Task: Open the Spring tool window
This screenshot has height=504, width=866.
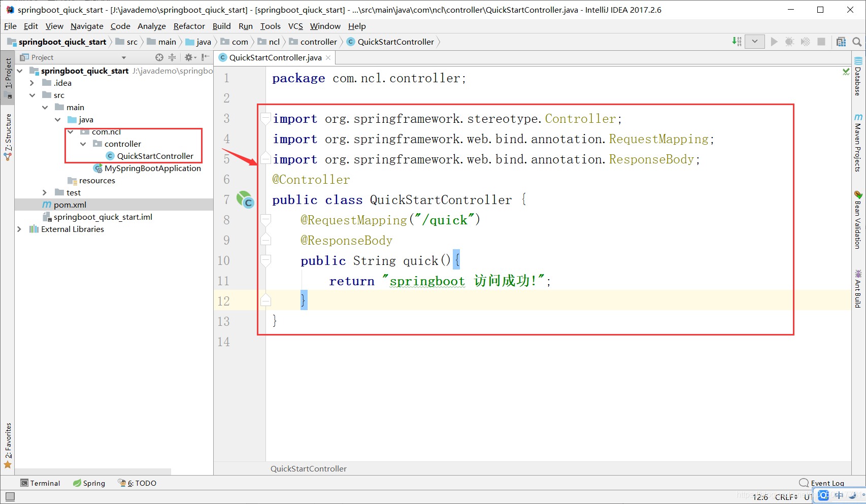Action: point(89,483)
